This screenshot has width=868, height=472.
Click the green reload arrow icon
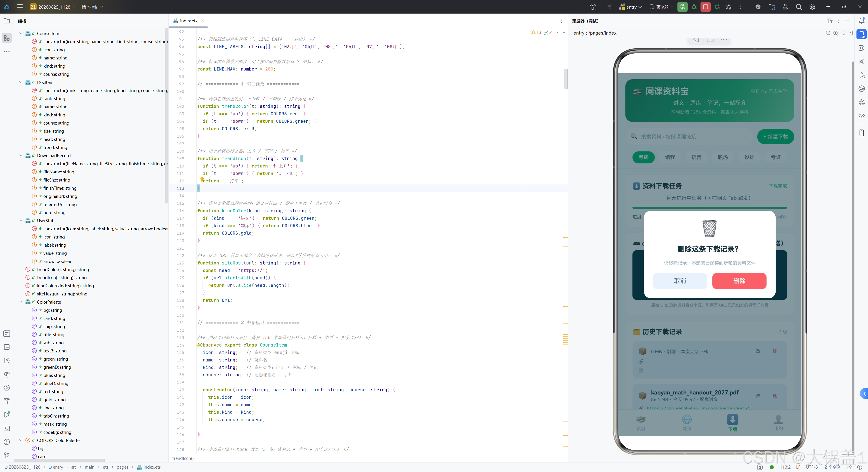coord(717,7)
